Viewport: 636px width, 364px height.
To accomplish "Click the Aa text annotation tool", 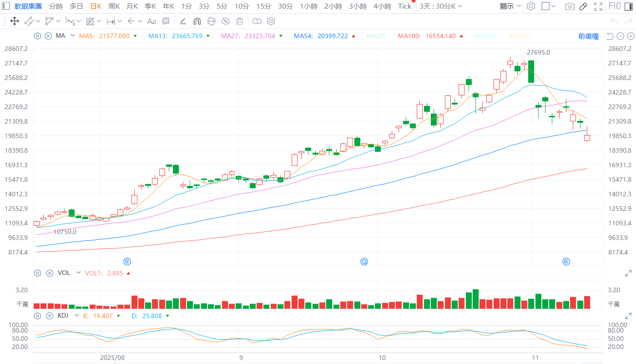I will pos(152,21).
